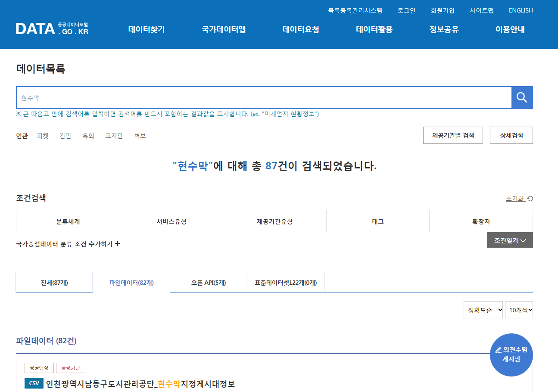Click the reset arrow icon next to 초기화
Viewport: 558px width, 392px height.
pyautogui.click(x=530, y=199)
